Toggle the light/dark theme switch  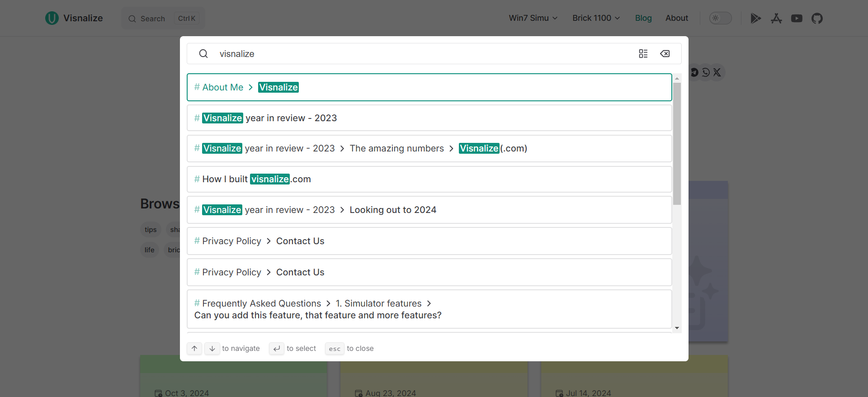(720, 18)
